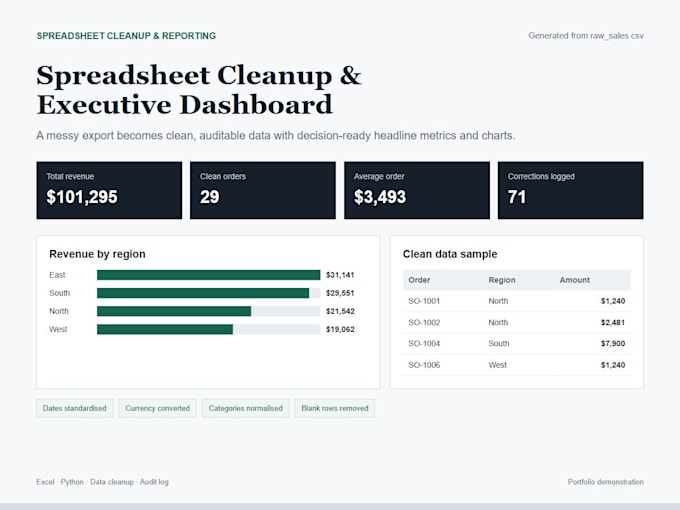Select the Blank rows removed tag

[335, 409]
